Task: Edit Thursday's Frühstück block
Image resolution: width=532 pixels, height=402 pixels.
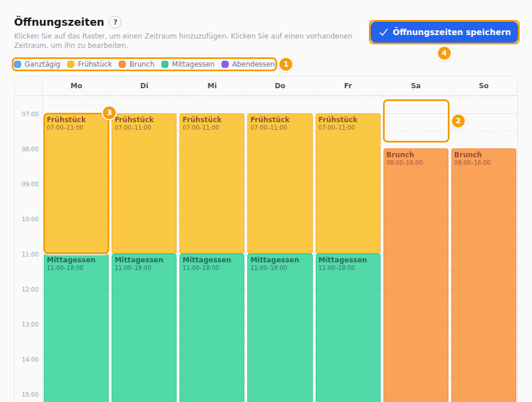Action: tap(280, 183)
